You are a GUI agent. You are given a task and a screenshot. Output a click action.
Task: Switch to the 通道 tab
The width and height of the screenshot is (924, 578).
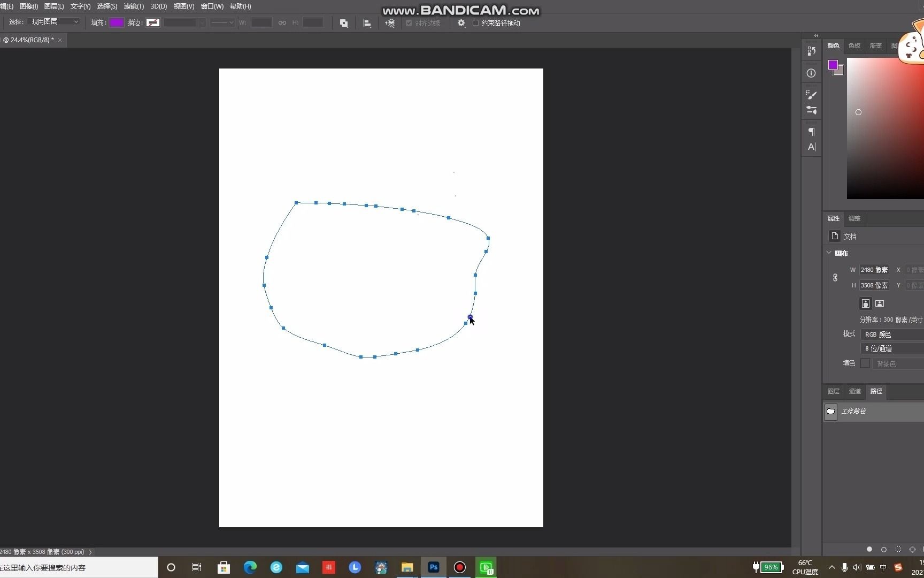[x=854, y=391]
